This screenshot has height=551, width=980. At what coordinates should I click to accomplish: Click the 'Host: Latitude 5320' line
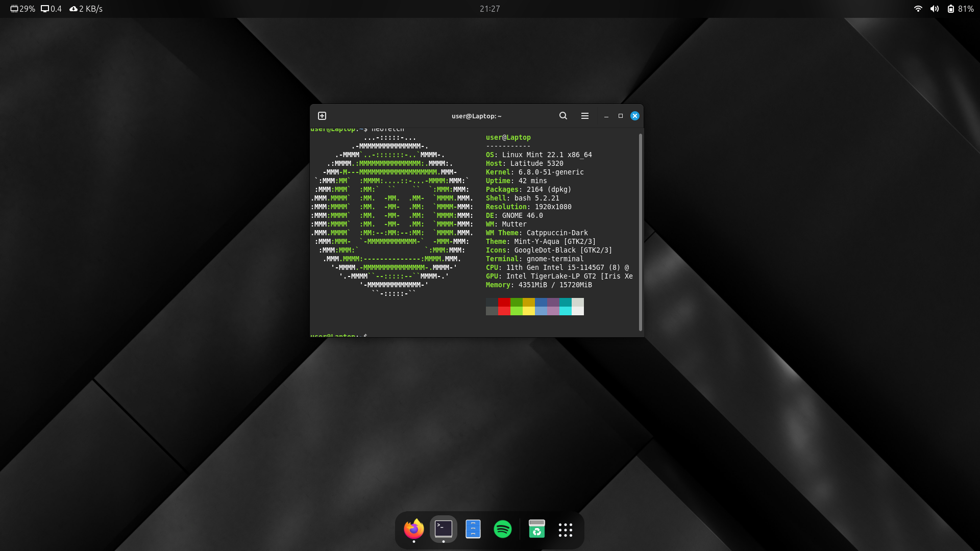(x=524, y=163)
